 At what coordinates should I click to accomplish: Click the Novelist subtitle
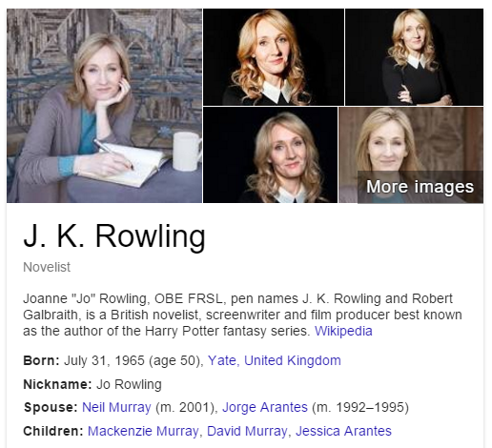(x=47, y=267)
